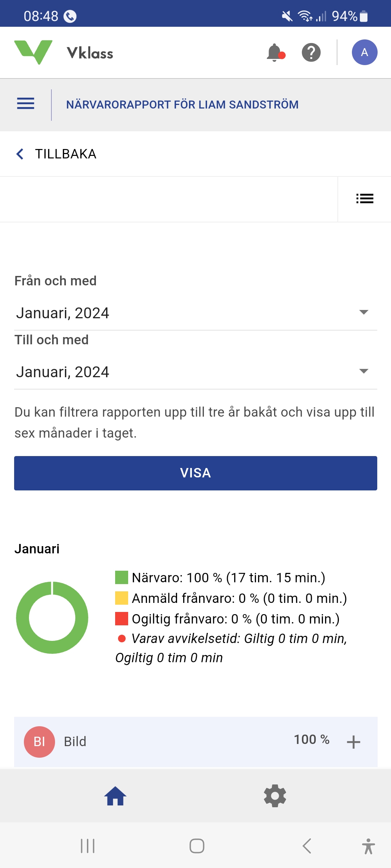Open settings gear in bottom bar

tap(275, 796)
